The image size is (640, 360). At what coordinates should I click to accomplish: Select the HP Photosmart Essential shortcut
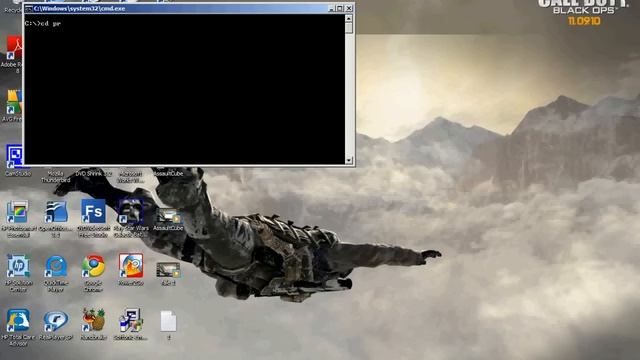tap(17, 211)
